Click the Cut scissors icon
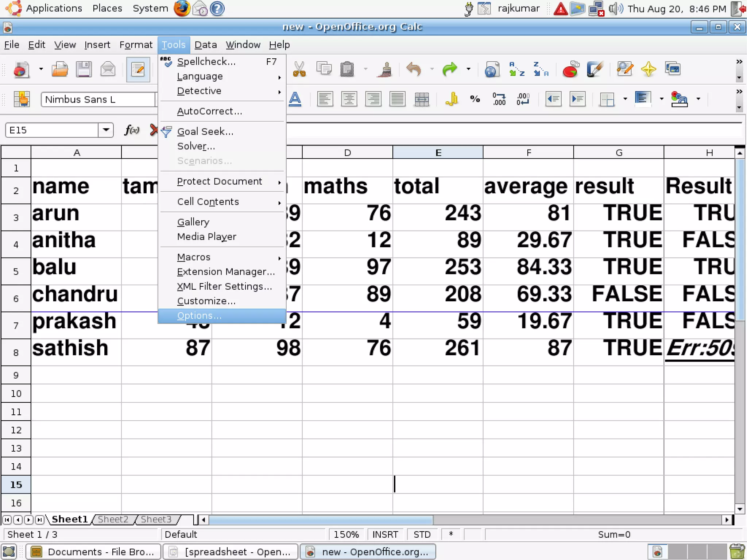 [299, 69]
